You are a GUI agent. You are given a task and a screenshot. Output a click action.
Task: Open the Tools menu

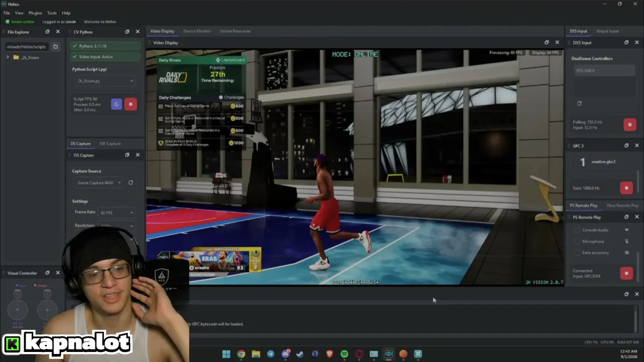pyautogui.click(x=52, y=13)
